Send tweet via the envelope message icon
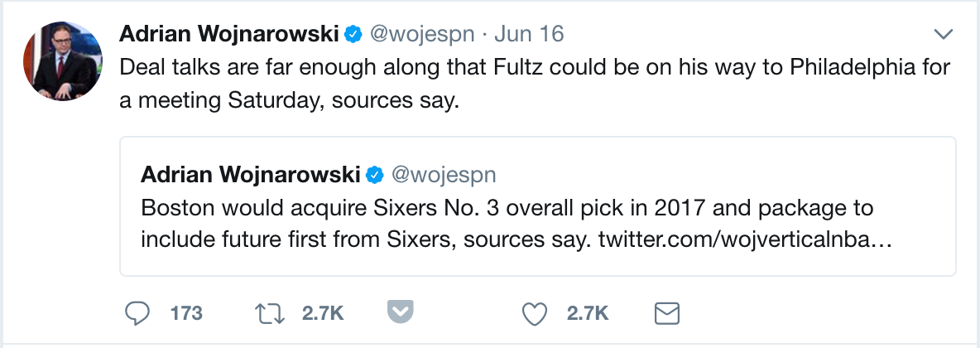 click(x=667, y=313)
